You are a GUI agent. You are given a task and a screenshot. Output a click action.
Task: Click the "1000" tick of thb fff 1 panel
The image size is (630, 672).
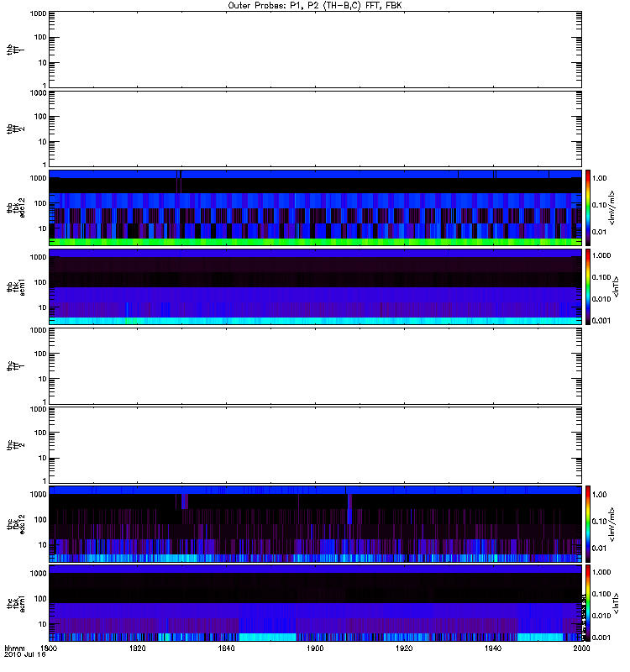click(38, 13)
